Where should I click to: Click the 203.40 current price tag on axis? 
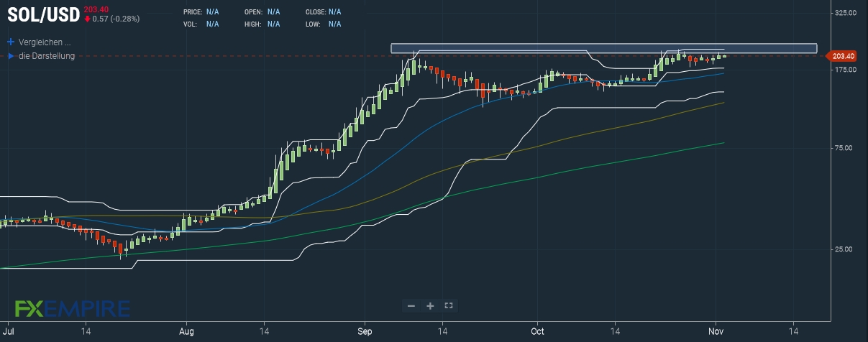(841, 56)
